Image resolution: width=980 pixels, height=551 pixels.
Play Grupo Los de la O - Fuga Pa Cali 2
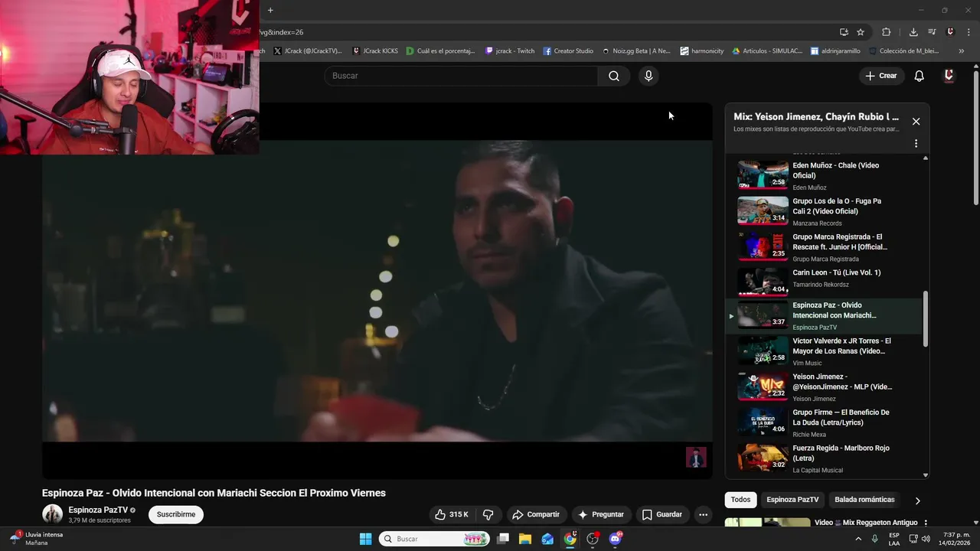coord(825,211)
